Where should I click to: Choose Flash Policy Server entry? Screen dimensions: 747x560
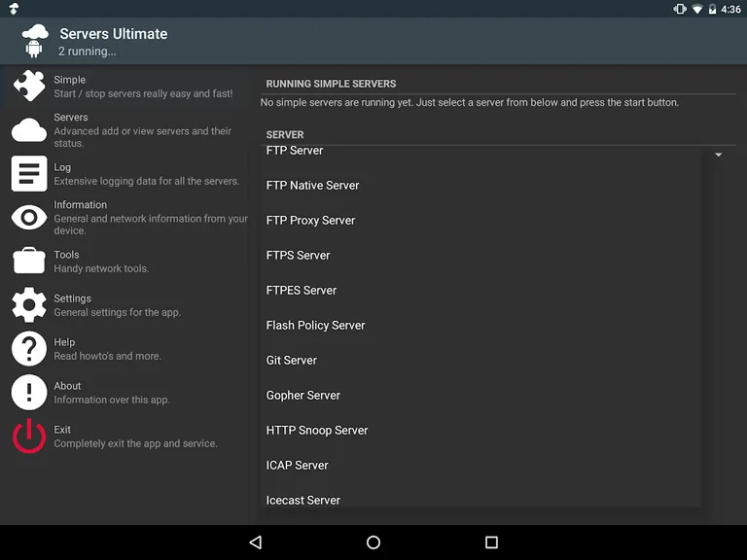[315, 326]
